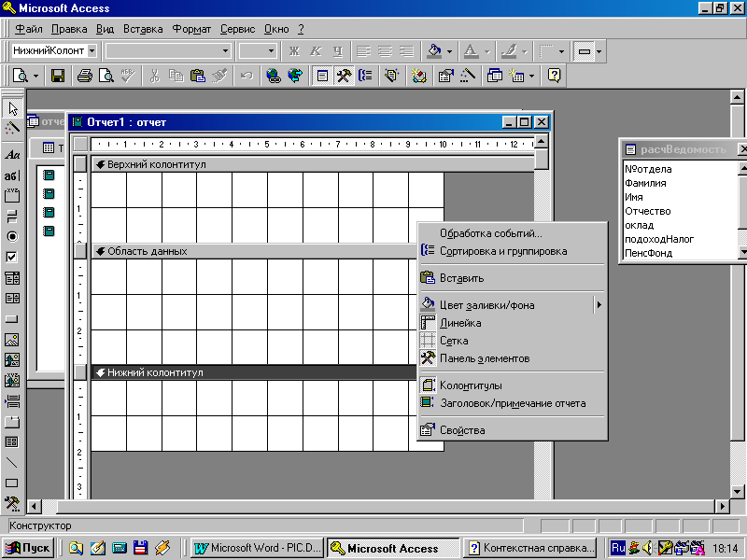The image size is (747, 560).
Task: Click the Ru language indicator in tray
Action: pyautogui.click(x=618, y=548)
